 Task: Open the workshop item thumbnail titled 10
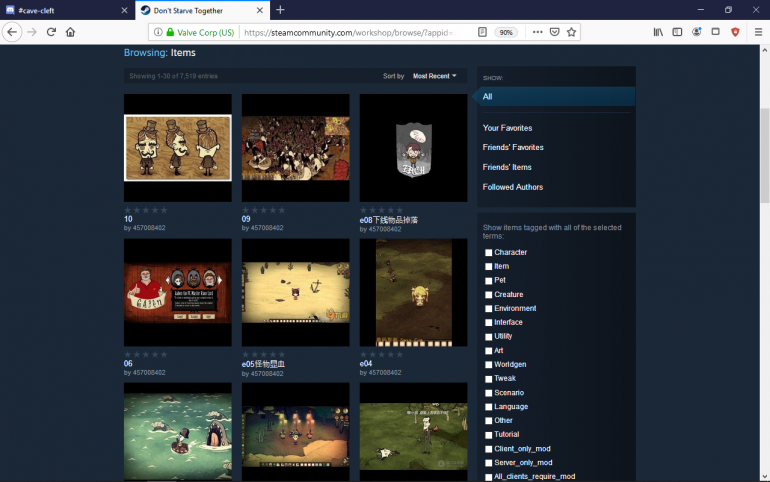click(178, 148)
